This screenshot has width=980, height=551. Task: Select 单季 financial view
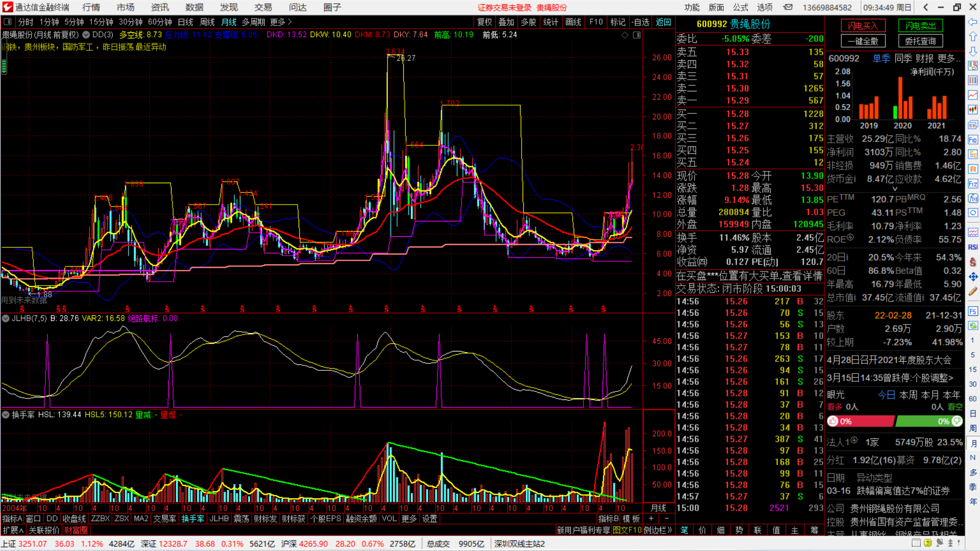pyautogui.click(x=881, y=59)
